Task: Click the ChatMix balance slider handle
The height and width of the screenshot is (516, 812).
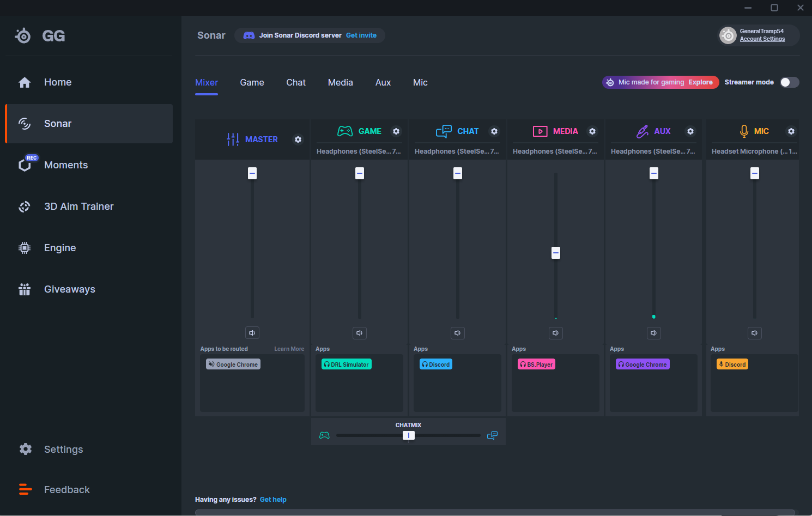Action: point(409,435)
